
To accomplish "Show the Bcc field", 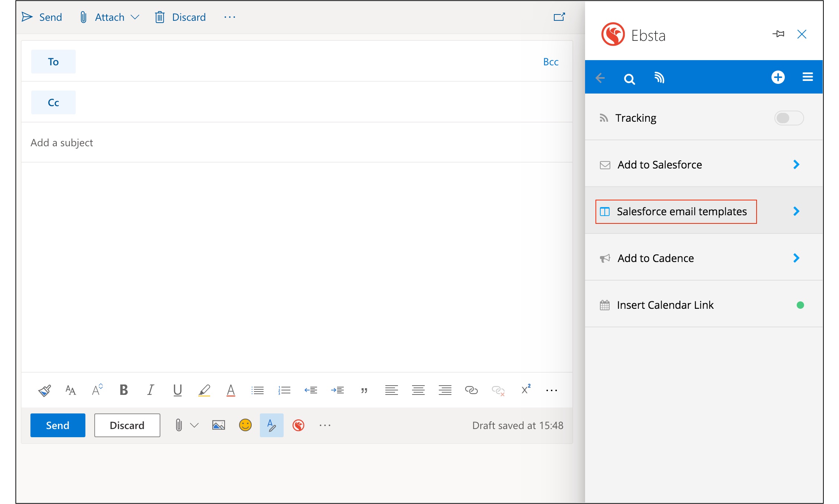I will (x=551, y=62).
